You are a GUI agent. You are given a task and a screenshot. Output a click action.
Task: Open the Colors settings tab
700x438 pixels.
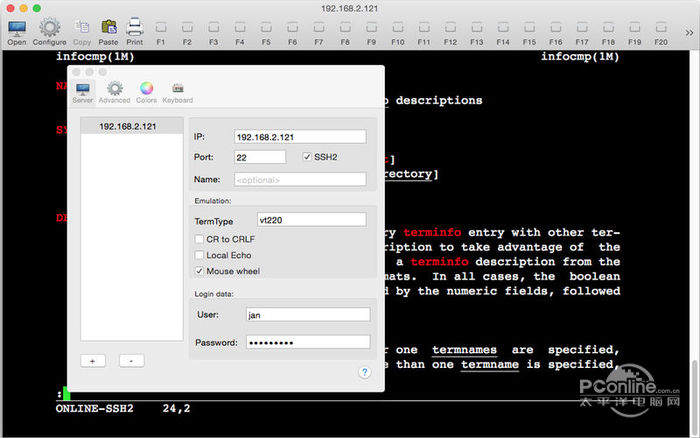click(x=146, y=91)
